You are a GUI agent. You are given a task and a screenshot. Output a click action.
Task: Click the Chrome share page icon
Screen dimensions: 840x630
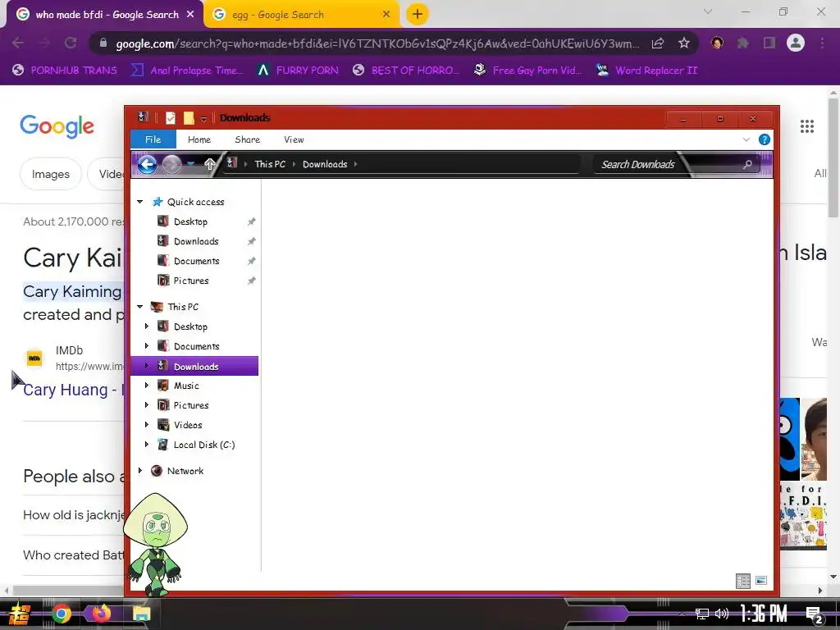click(x=658, y=43)
